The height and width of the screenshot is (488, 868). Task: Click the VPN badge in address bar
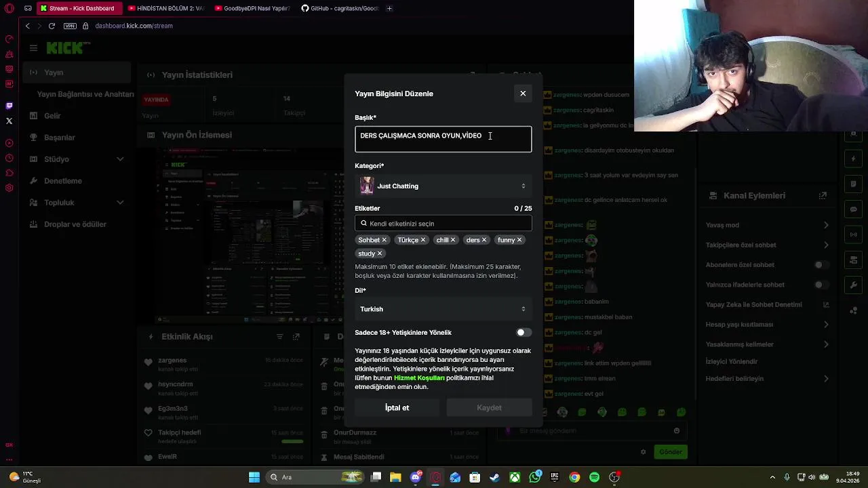[x=70, y=26]
